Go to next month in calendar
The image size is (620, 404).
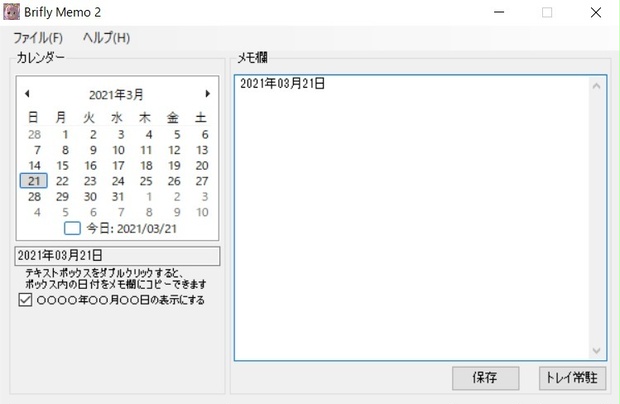208,94
